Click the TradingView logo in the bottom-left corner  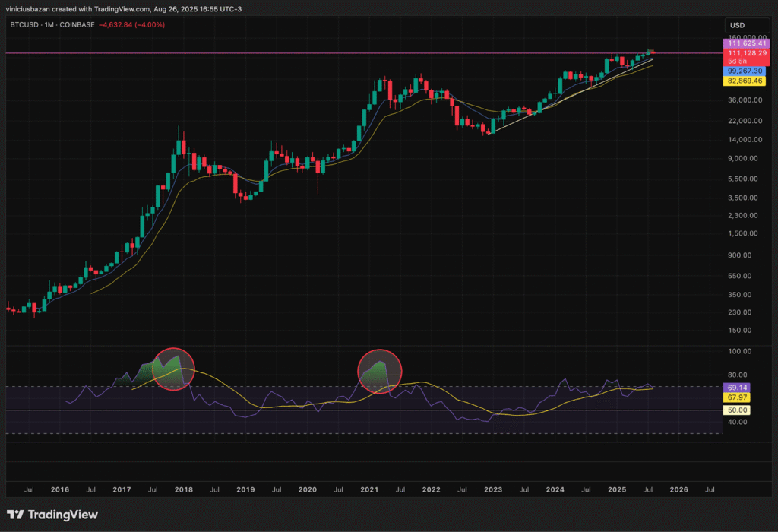pos(52,515)
